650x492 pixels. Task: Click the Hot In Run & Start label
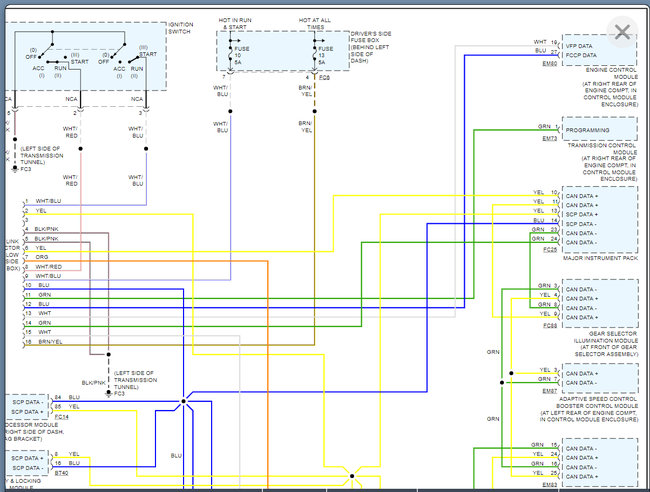click(239, 24)
